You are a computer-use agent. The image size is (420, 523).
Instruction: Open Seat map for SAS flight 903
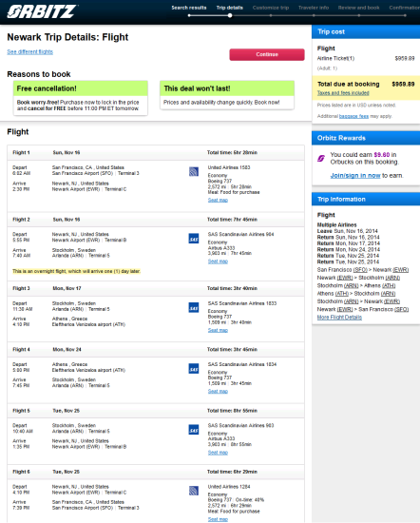(x=218, y=453)
